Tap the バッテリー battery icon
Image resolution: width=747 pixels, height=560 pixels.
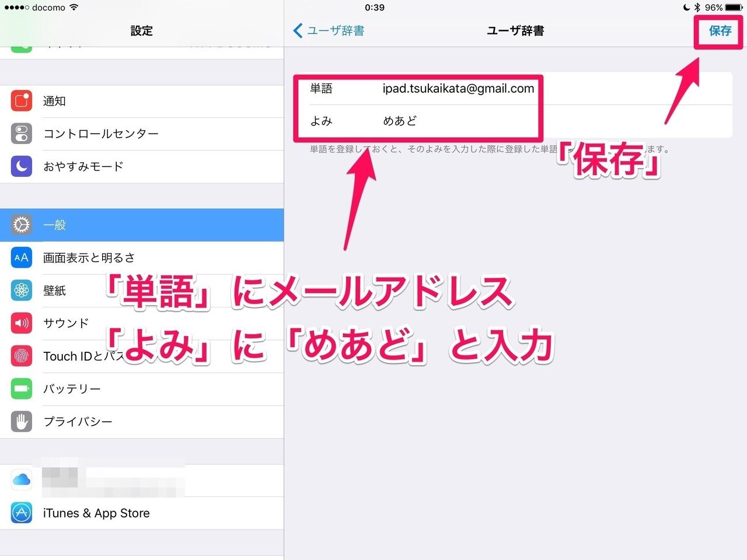coord(22,388)
